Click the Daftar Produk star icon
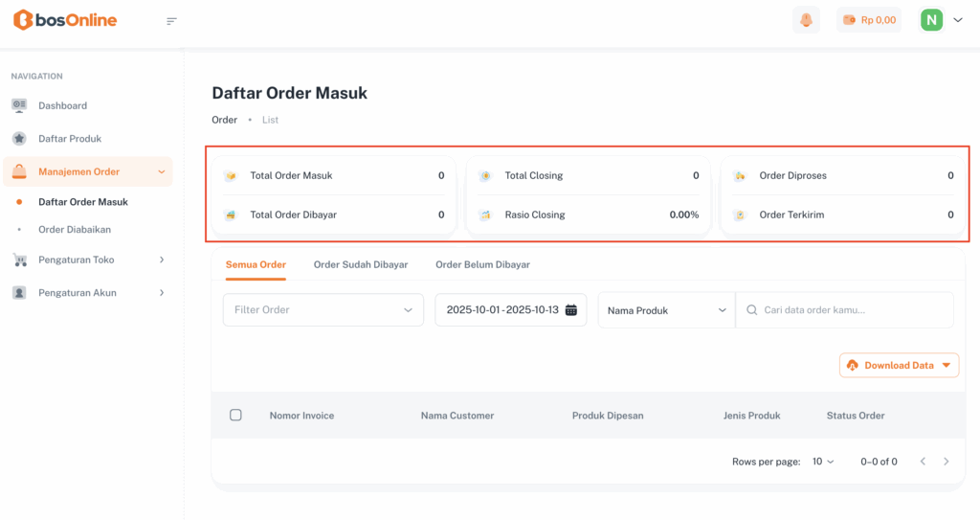980x520 pixels. [x=19, y=139]
